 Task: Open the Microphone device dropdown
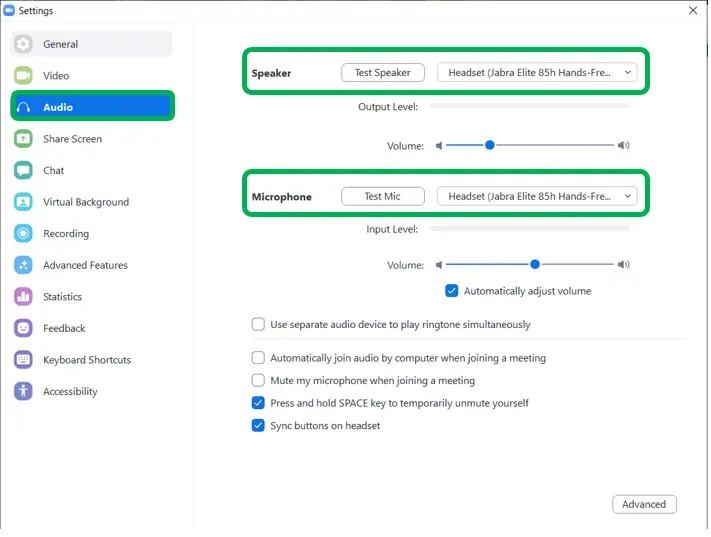[x=537, y=197]
